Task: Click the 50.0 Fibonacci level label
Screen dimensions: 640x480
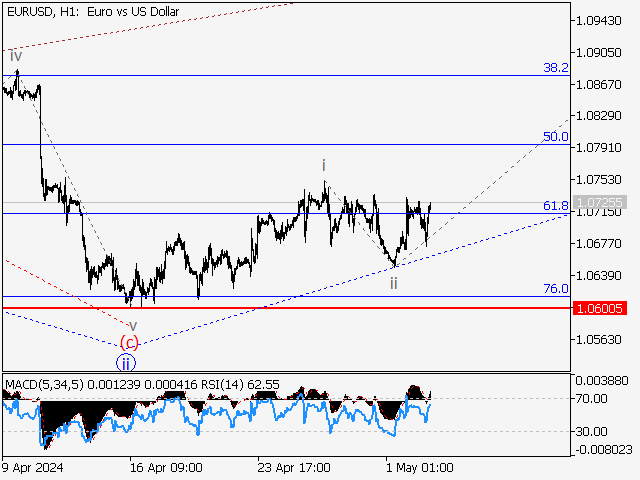Action: pos(555,136)
